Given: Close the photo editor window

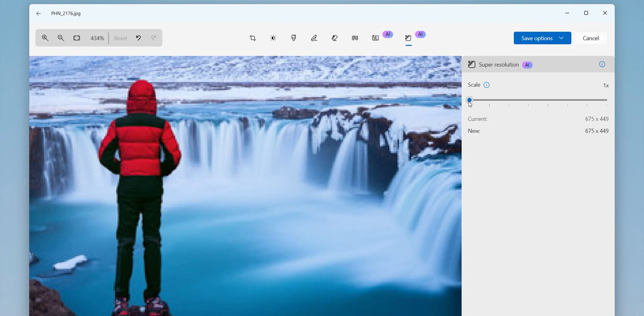Looking at the screenshot, I should pos(605,14).
